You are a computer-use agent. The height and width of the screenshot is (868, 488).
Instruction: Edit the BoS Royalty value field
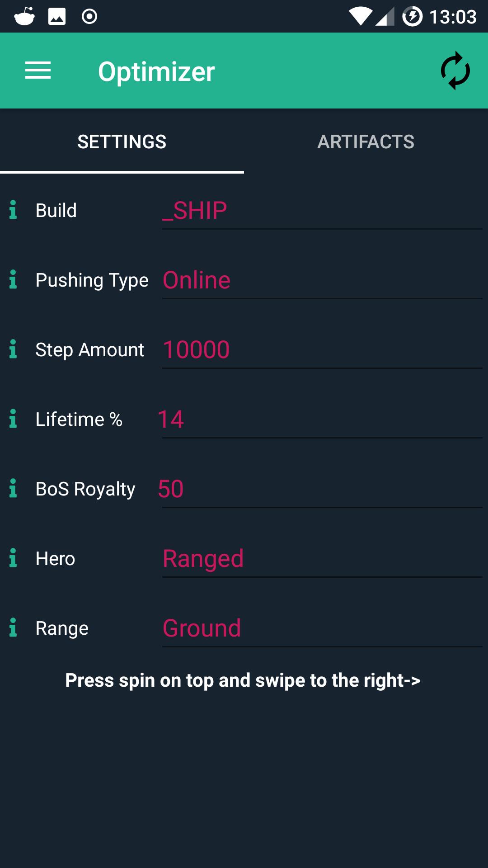322,489
